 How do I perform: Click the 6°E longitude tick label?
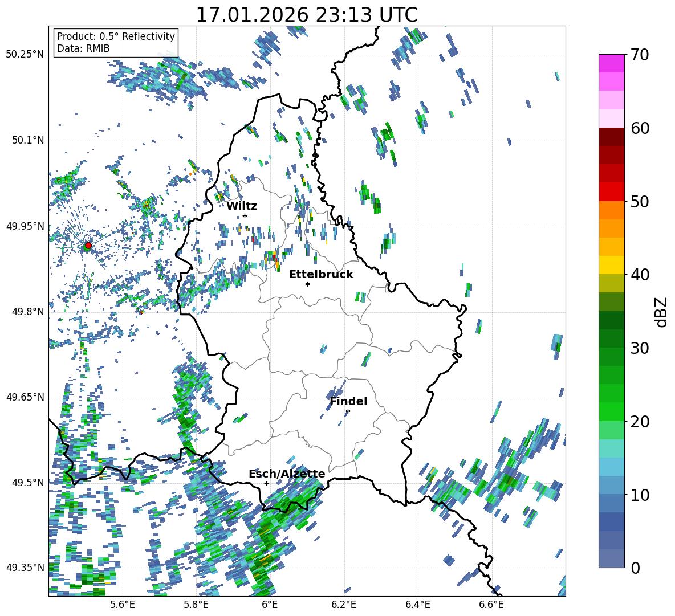coord(270,605)
